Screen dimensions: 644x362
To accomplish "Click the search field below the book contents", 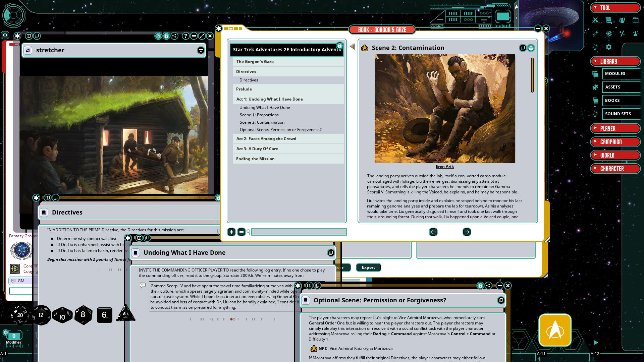I will pyautogui.click(x=299, y=232).
